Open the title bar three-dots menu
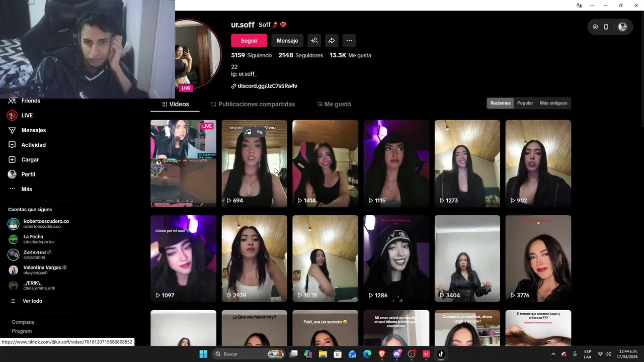 pos(592,5)
